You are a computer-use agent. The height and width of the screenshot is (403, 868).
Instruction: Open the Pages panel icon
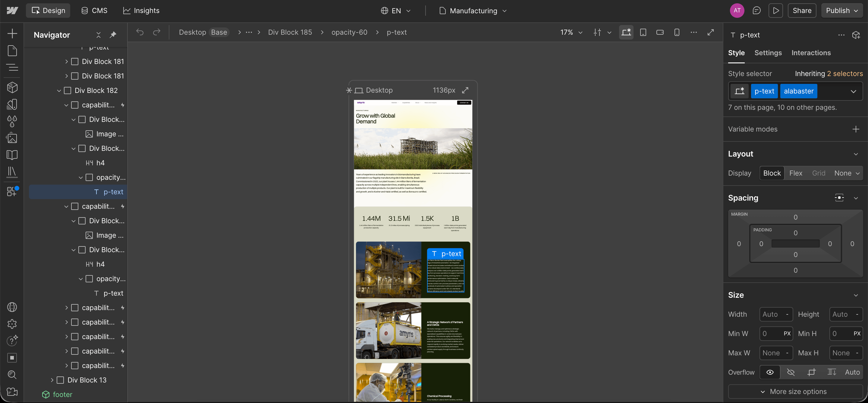point(12,51)
